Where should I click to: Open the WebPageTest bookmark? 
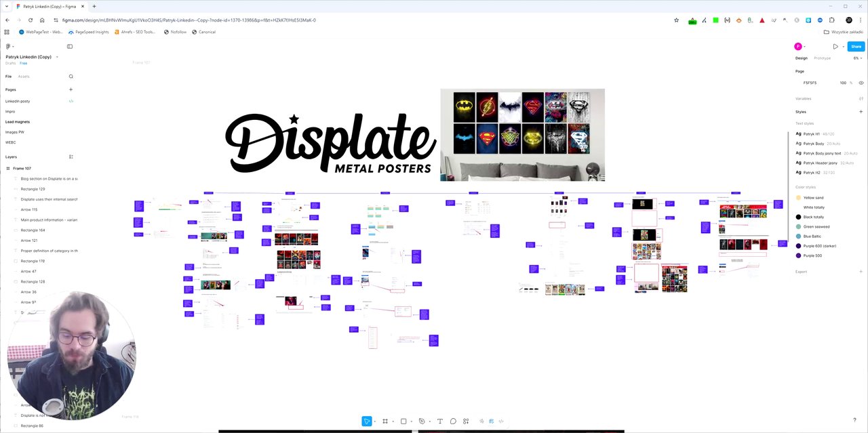(41, 32)
